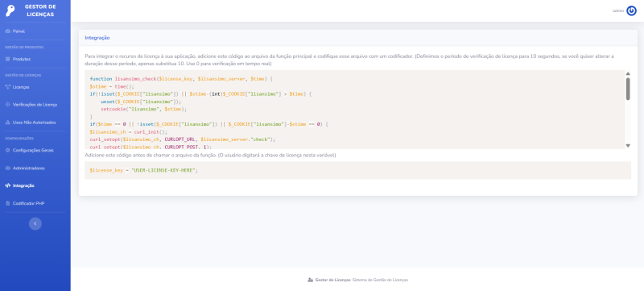Screen dimensions: 644x291
Task: Click the Administradores users icon
Action: click(x=7, y=168)
